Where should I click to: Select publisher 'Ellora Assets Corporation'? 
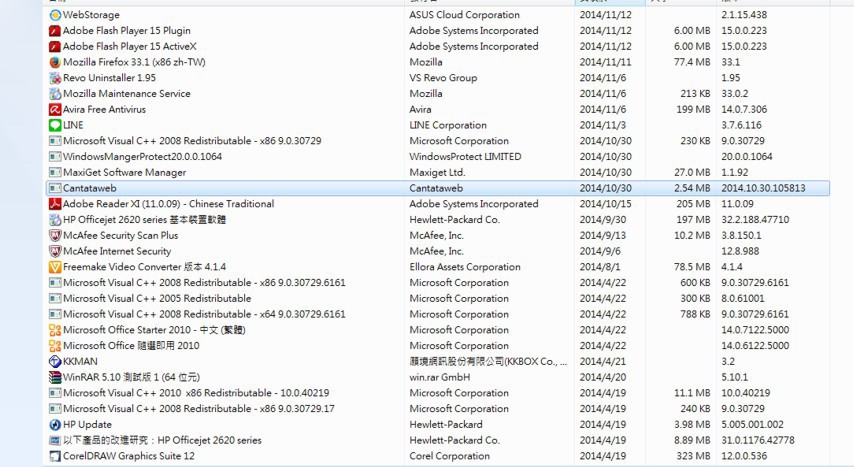click(465, 267)
